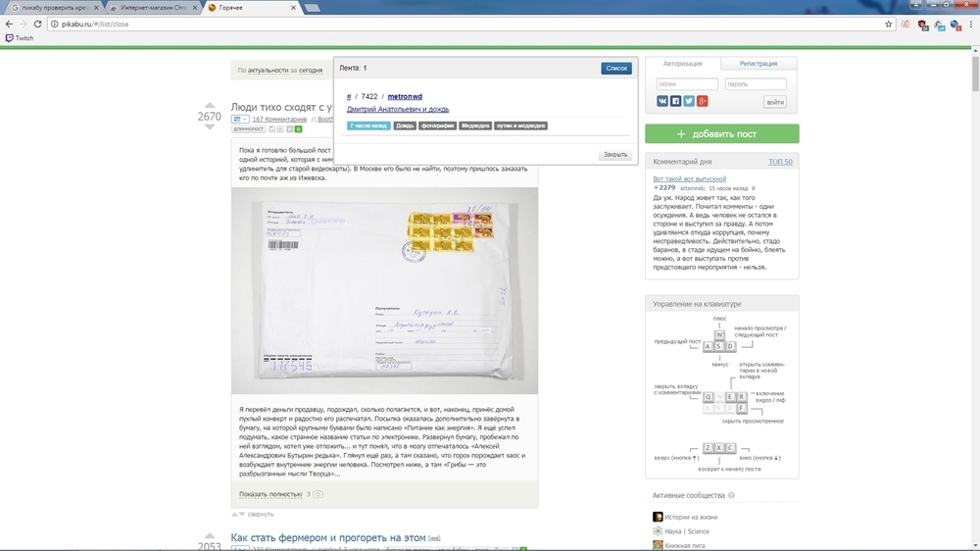Upvote the post rated 2670
Image resolution: width=980 pixels, height=551 pixels.
point(210,105)
